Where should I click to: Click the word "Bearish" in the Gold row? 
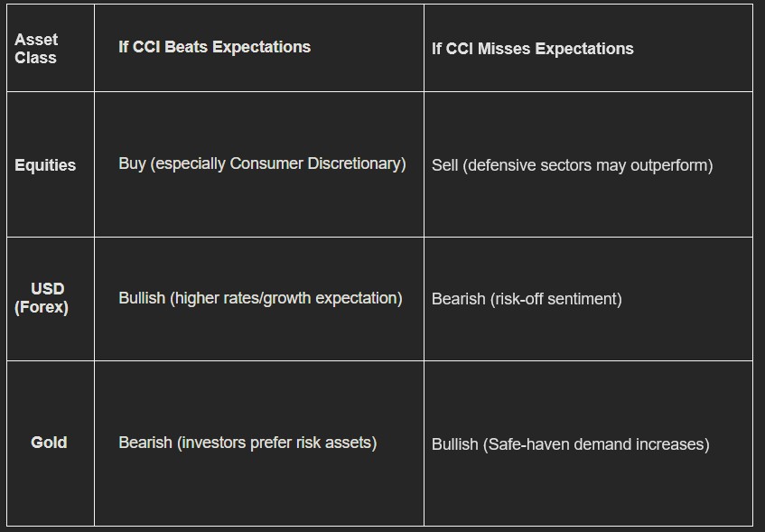point(145,443)
